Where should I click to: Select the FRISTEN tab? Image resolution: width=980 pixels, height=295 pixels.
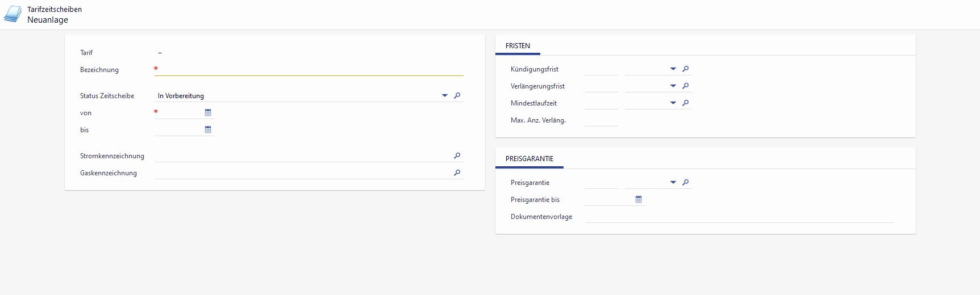(518, 46)
